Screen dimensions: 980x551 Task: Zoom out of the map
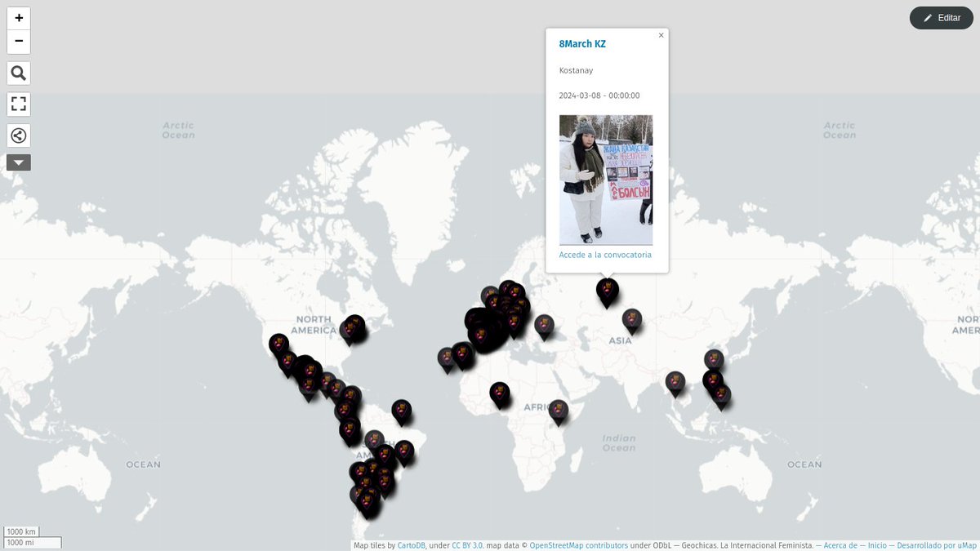(18, 41)
